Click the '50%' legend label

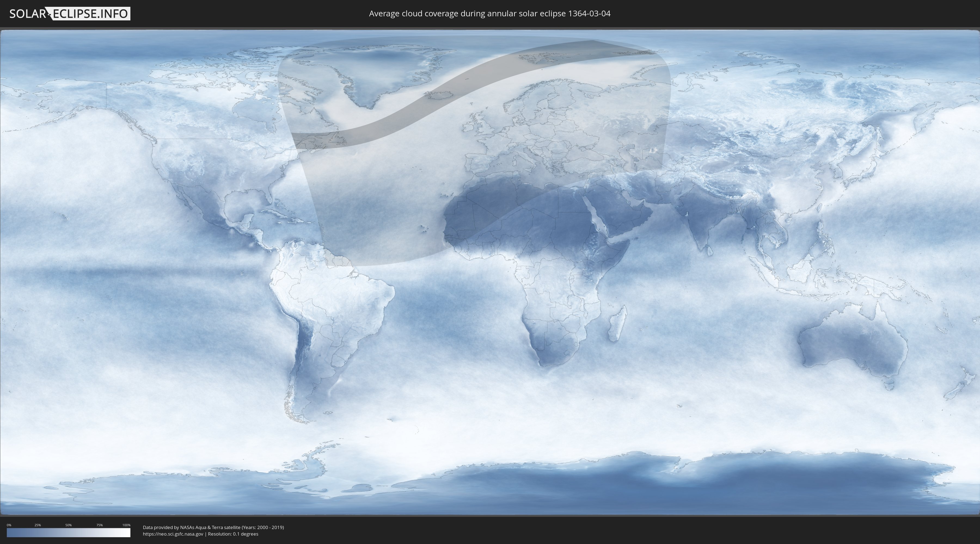coord(69,525)
